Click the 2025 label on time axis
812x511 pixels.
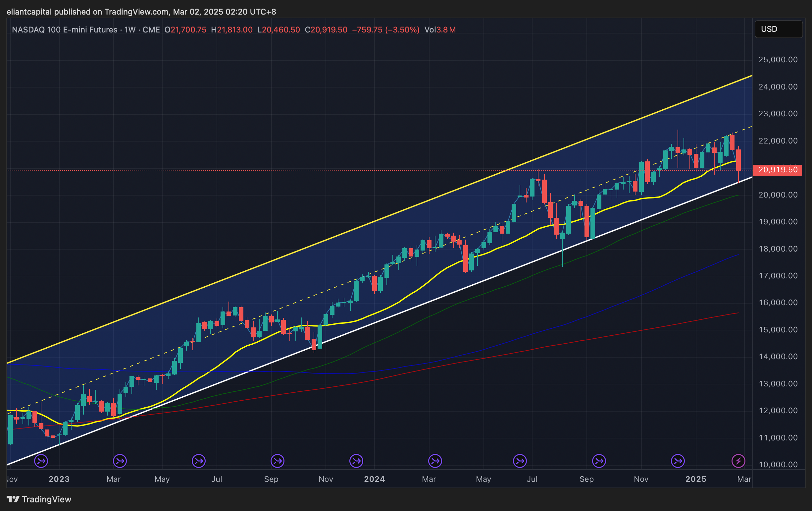tap(696, 479)
